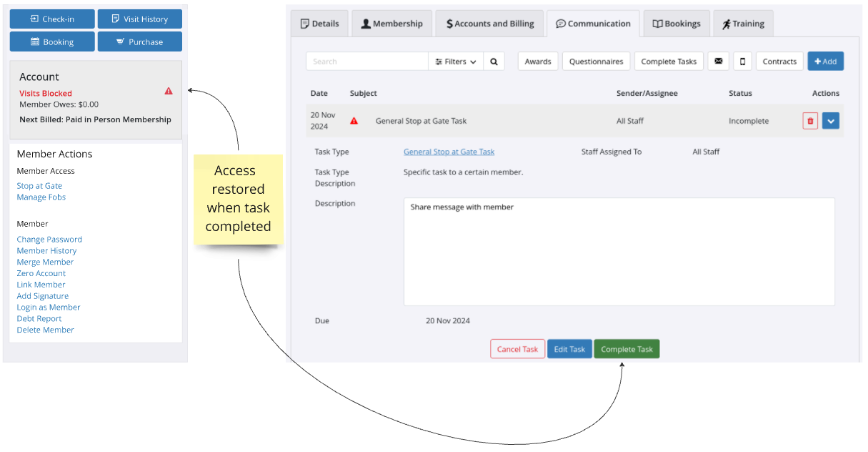Viewport: 868px width, 452px height.
Task: Collapse task row with blue chevron
Action: [x=830, y=121]
